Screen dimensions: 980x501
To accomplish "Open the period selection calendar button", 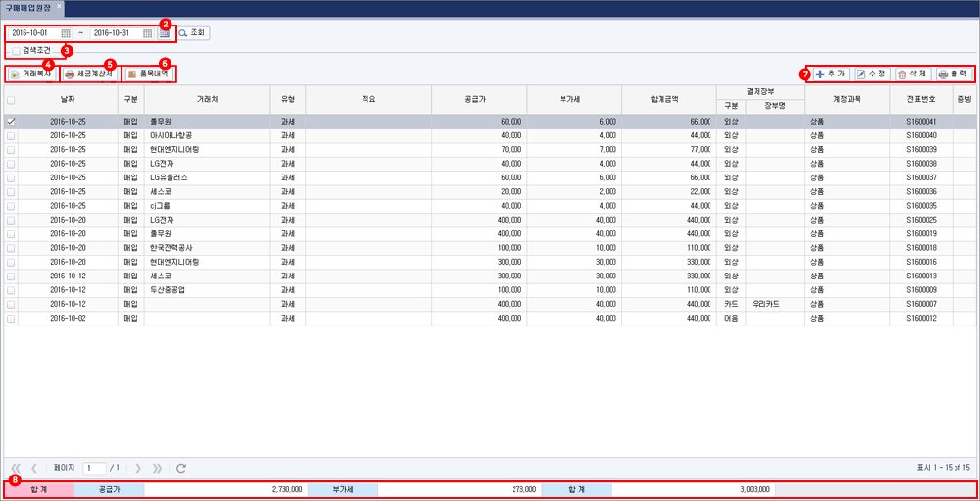I will point(164,33).
